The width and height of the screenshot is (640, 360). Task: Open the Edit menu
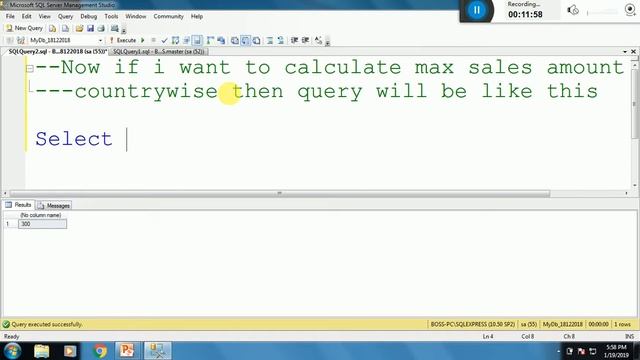pyautogui.click(x=27, y=16)
